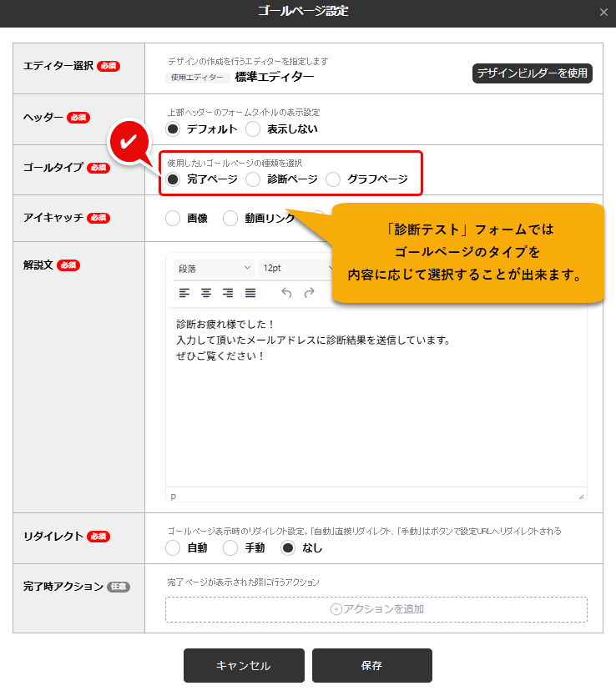The height and width of the screenshot is (696, 616).
Task: Click the justify text icon in editor
Action: coord(250,293)
